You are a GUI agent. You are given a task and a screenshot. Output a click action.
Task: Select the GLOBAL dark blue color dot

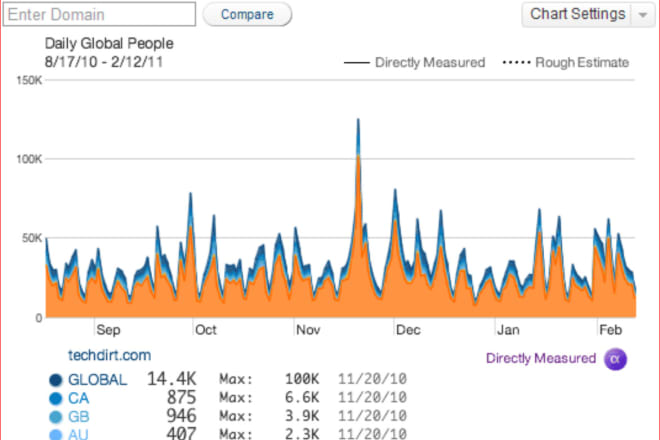pyautogui.click(x=56, y=380)
